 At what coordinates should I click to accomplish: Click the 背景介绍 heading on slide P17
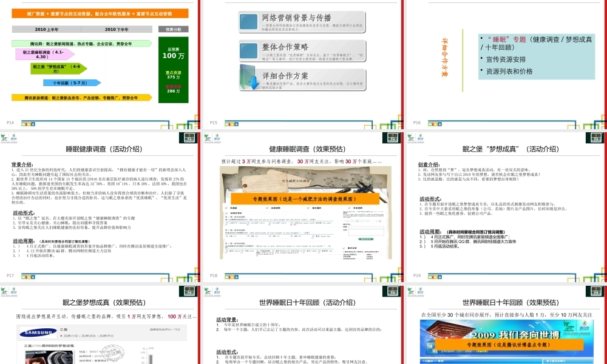(22, 164)
